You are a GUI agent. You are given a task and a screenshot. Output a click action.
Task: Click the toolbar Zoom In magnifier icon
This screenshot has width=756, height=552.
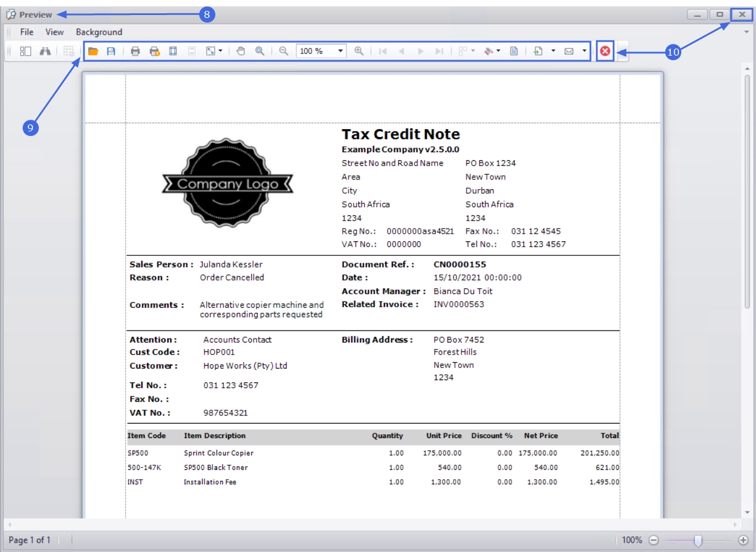pos(359,51)
